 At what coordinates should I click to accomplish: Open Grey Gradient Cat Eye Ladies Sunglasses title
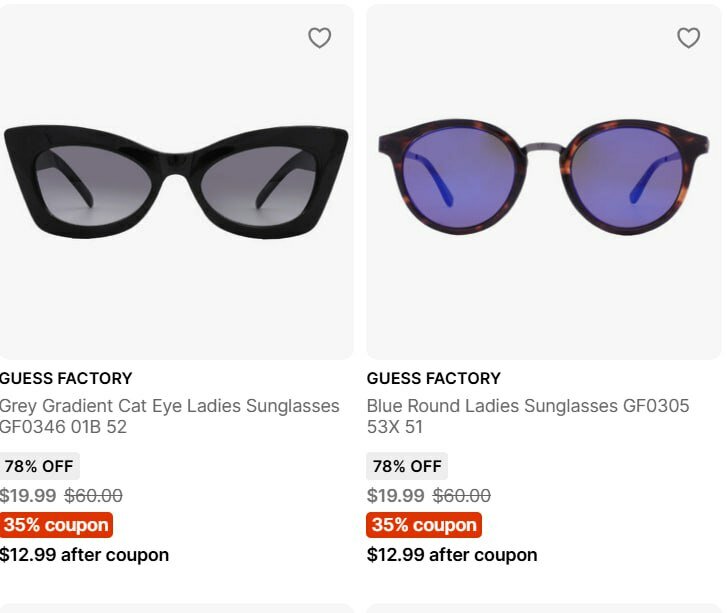click(169, 406)
